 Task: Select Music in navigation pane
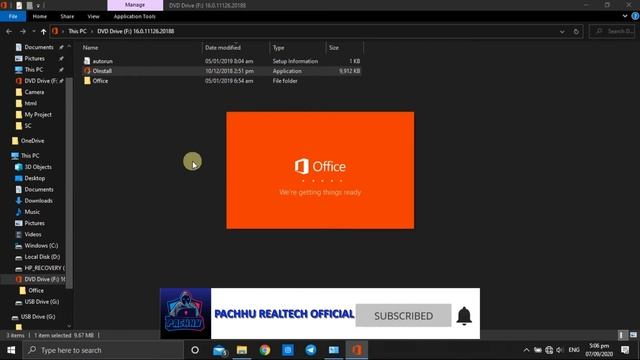click(x=32, y=212)
